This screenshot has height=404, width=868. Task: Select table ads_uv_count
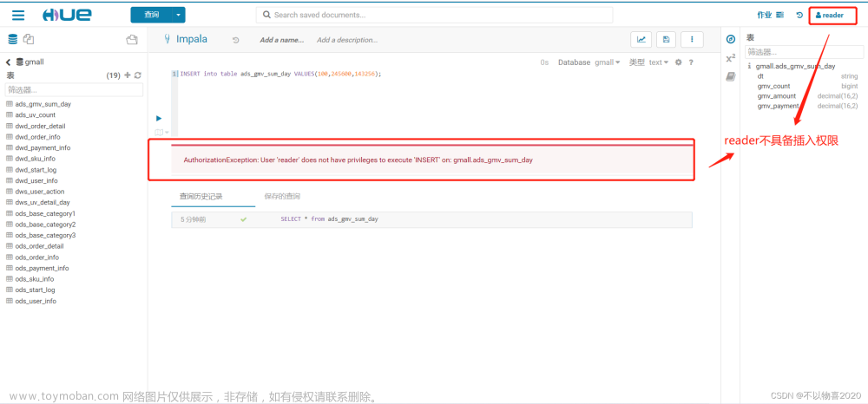point(36,115)
